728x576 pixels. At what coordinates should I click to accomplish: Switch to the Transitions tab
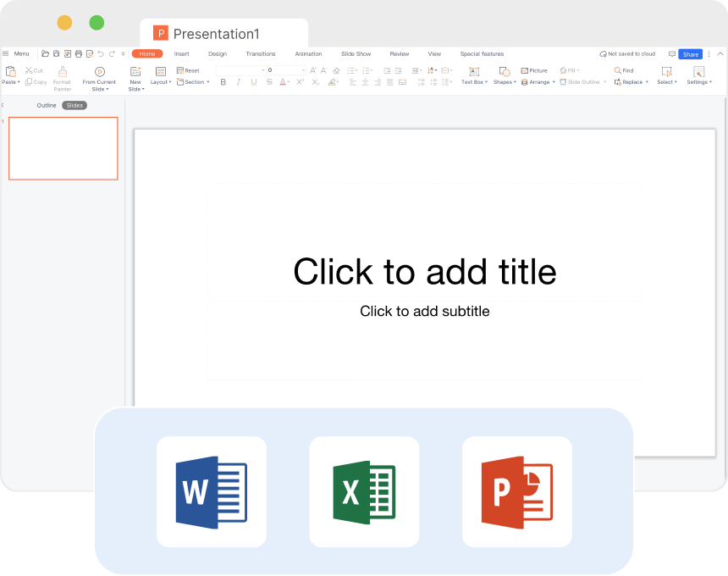pos(261,54)
